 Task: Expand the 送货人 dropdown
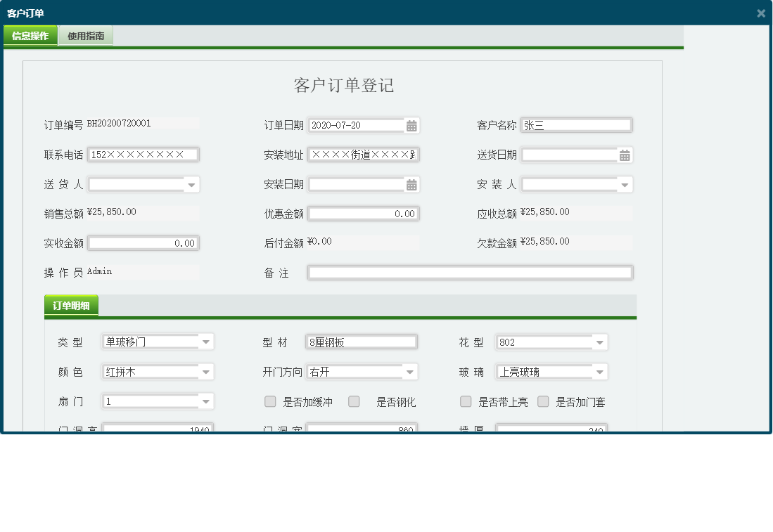tap(191, 184)
